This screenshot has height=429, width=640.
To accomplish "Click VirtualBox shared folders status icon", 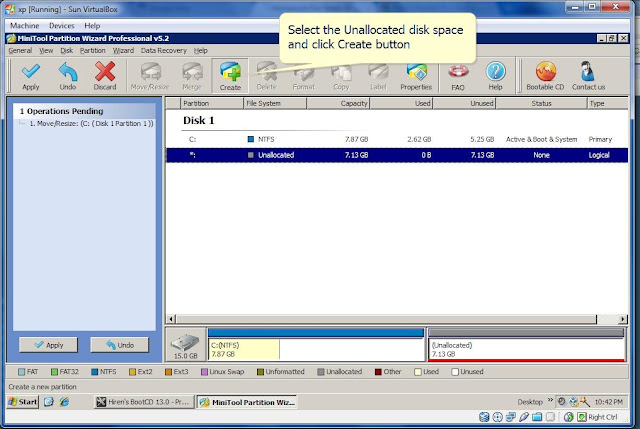I will click(537, 417).
